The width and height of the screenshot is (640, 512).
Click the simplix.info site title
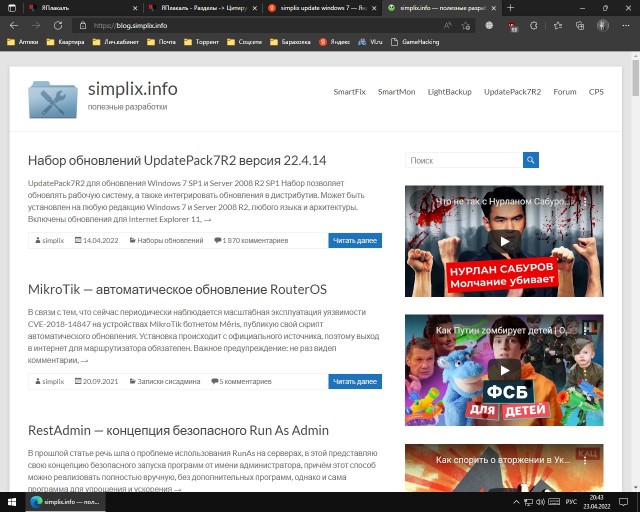pos(133,89)
